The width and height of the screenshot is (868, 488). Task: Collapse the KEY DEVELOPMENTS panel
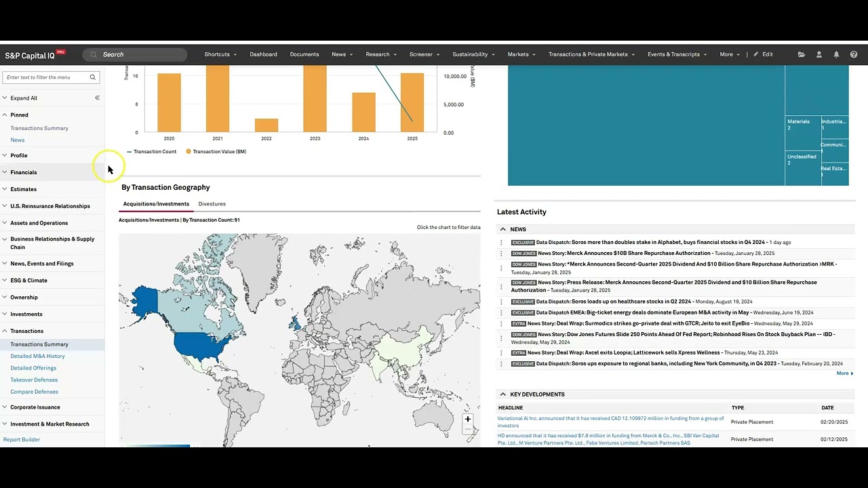tap(502, 394)
